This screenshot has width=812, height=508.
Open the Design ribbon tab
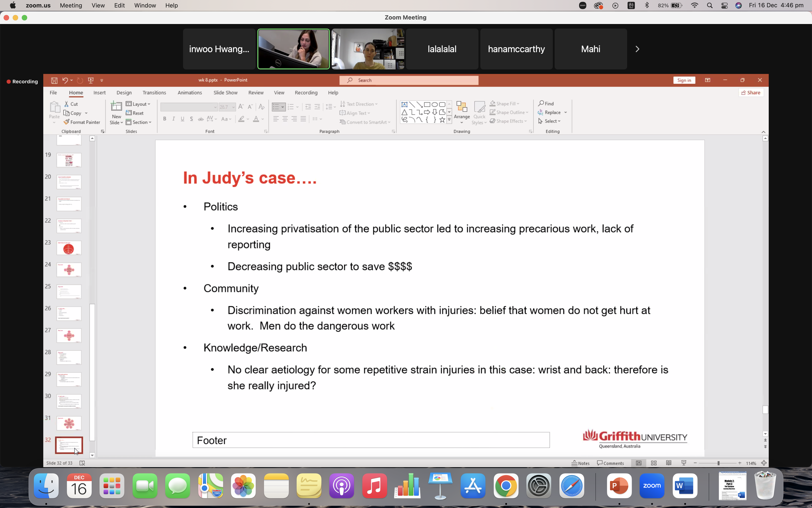(x=124, y=93)
